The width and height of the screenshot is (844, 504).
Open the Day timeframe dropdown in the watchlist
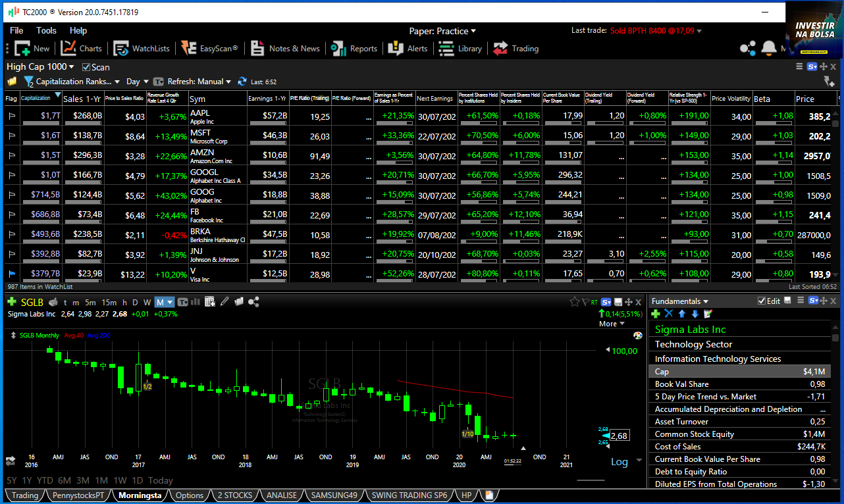coord(137,82)
